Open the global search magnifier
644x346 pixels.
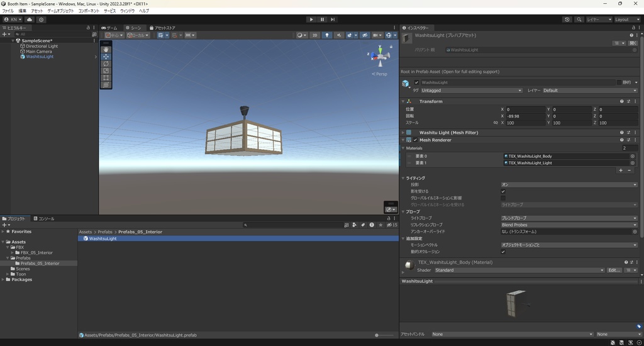click(579, 20)
